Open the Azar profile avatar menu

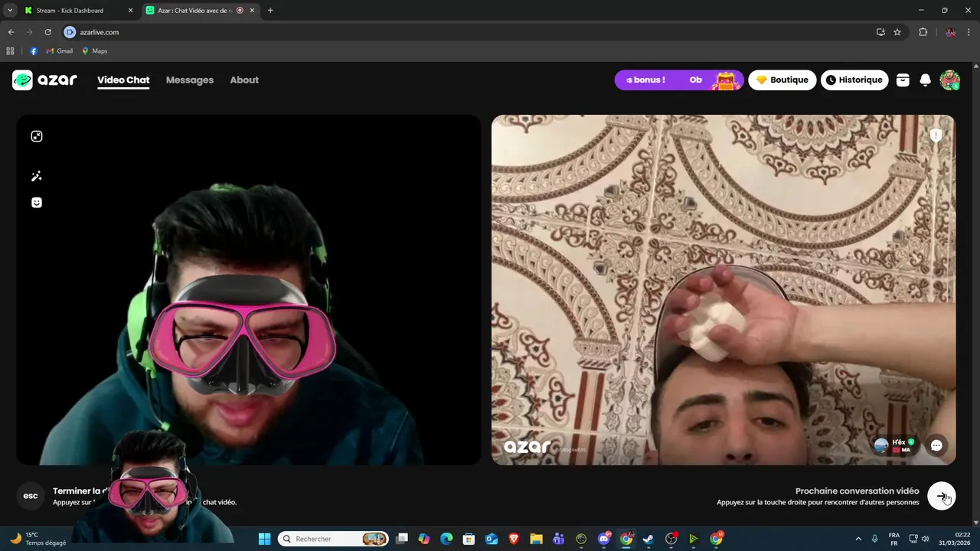950,80
